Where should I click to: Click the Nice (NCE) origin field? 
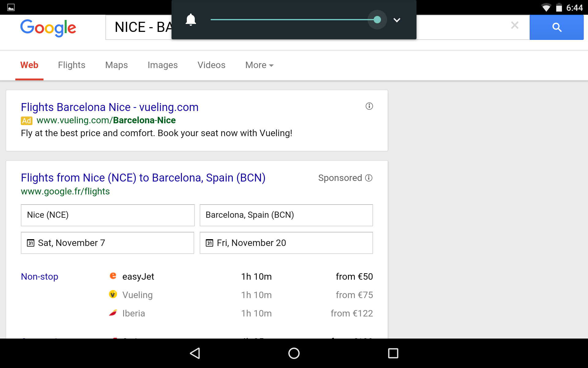(x=107, y=215)
